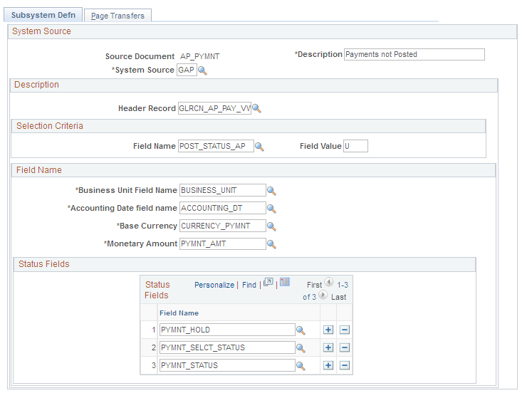
Task: Open lookup for Business Unit Field Name
Action: [271, 191]
